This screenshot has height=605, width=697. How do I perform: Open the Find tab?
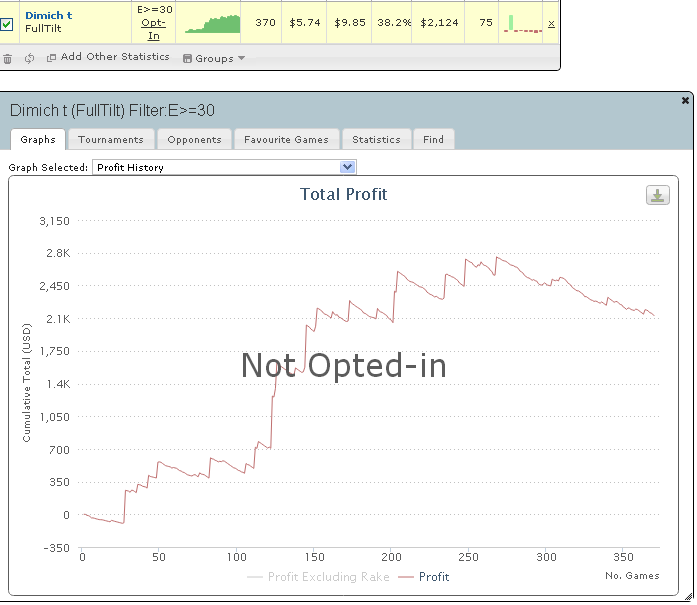[x=433, y=140]
